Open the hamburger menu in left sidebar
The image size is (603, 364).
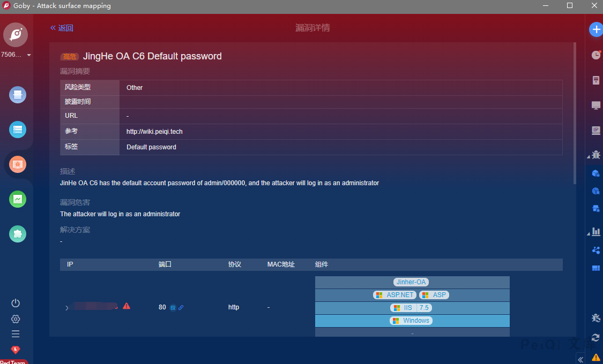click(x=16, y=334)
